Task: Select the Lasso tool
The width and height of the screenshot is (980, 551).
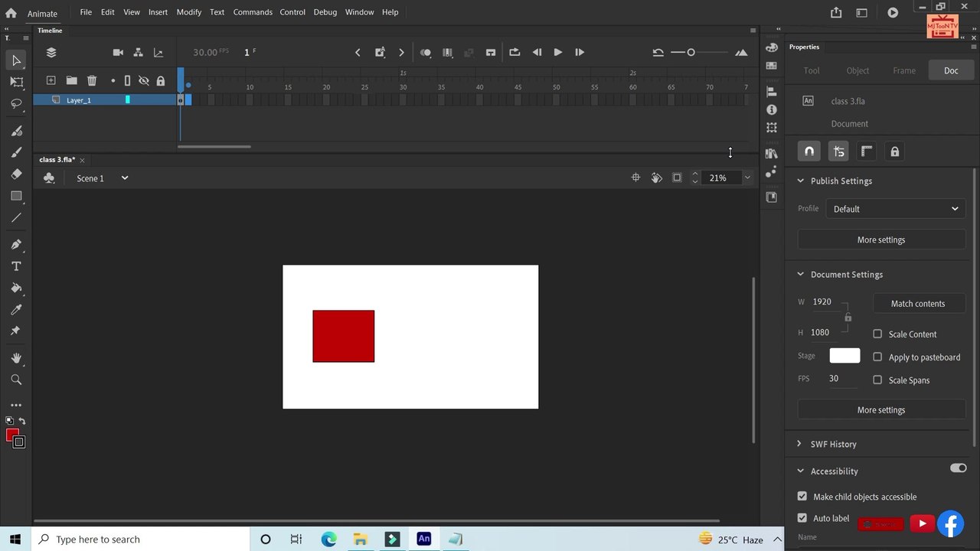Action: click(16, 103)
